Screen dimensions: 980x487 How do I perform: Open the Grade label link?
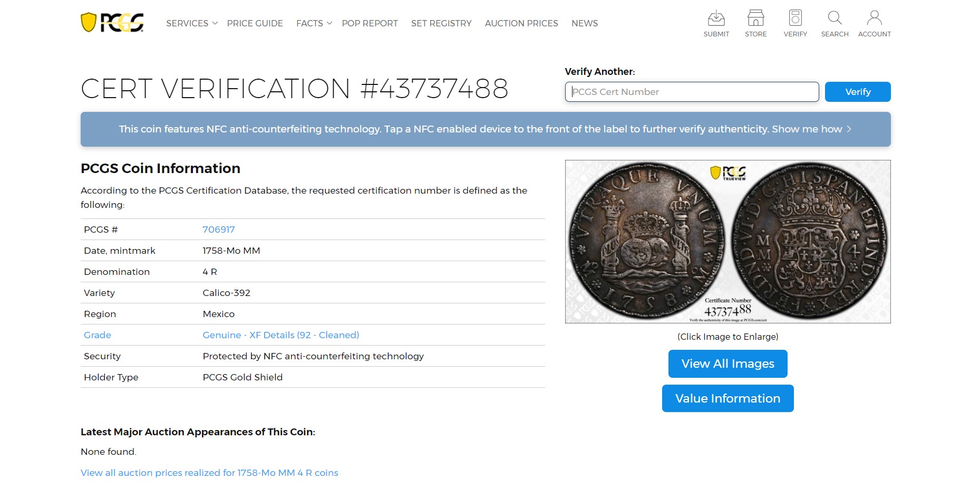point(97,335)
